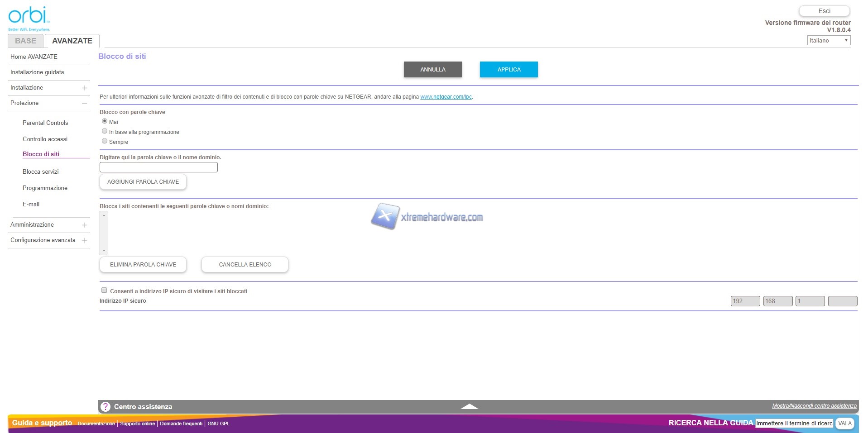Image resolution: width=868 pixels, height=433 pixels.
Task: Open the www.netgear.com/lpc link
Action: tap(446, 97)
